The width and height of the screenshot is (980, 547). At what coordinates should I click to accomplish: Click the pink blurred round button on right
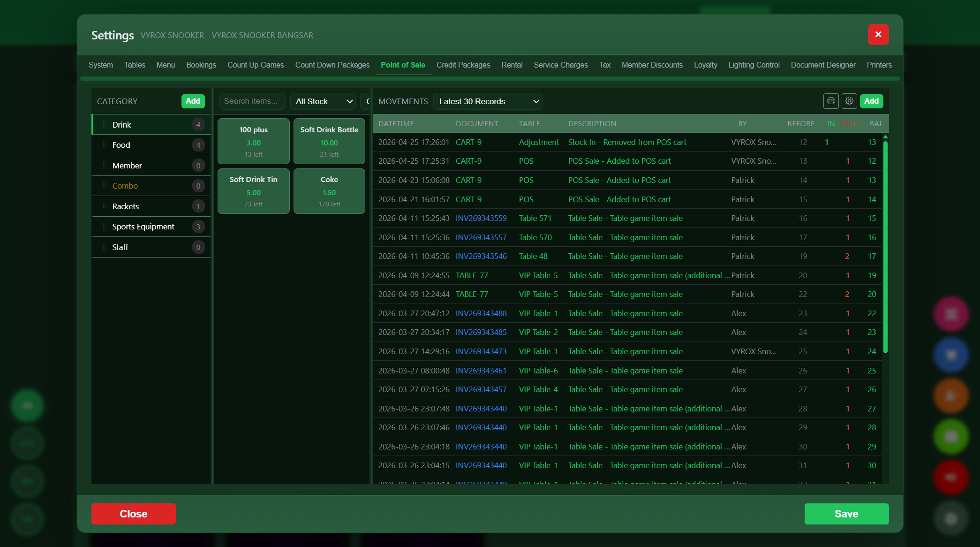(951, 314)
